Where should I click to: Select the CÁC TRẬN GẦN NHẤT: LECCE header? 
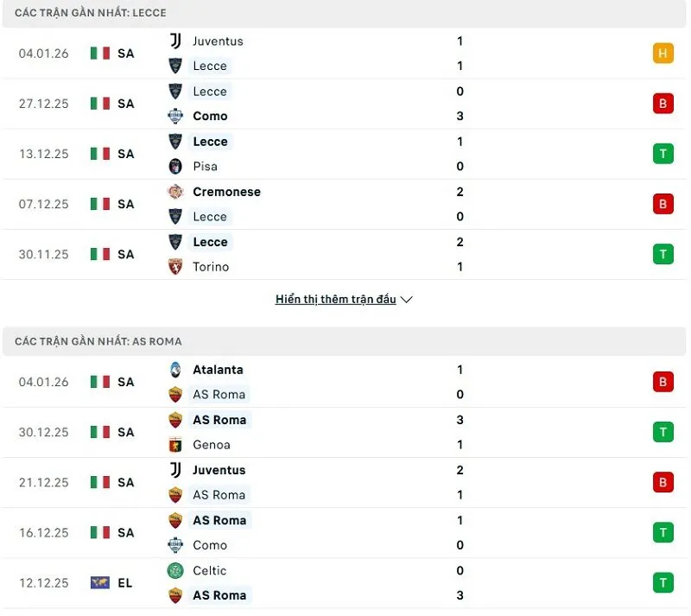click(x=91, y=13)
